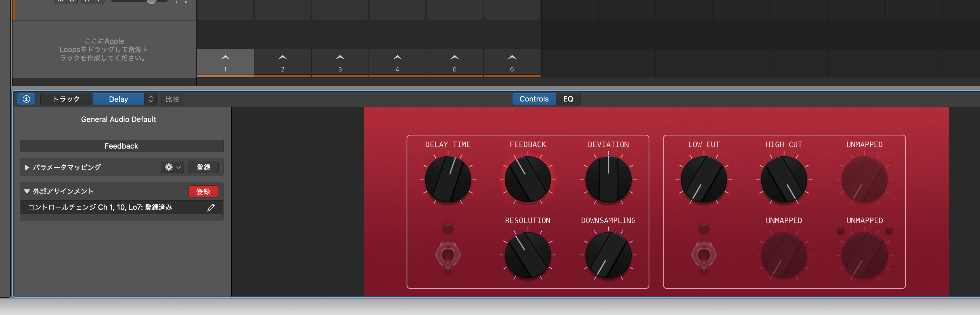Click the grey 登録 learn button
This screenshot has width=980, height=315.
click(203, 167)
